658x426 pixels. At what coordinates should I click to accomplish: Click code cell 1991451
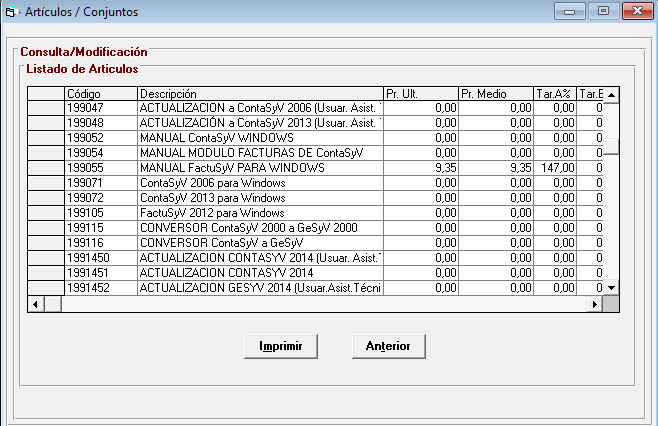[101, 273]
